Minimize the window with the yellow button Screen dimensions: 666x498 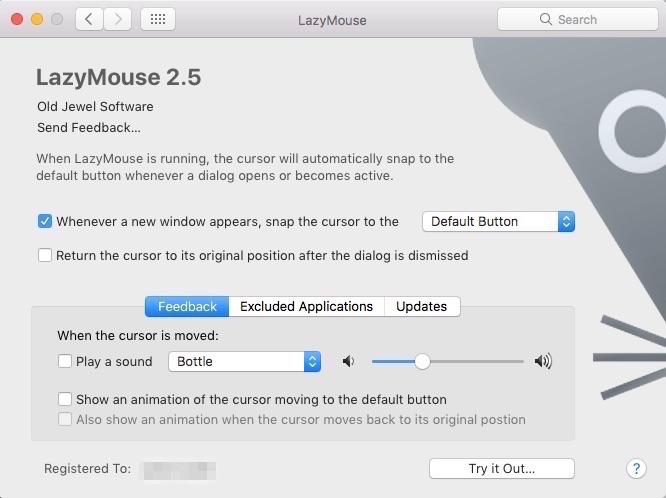pyautogui.click(x=37, y=19)
